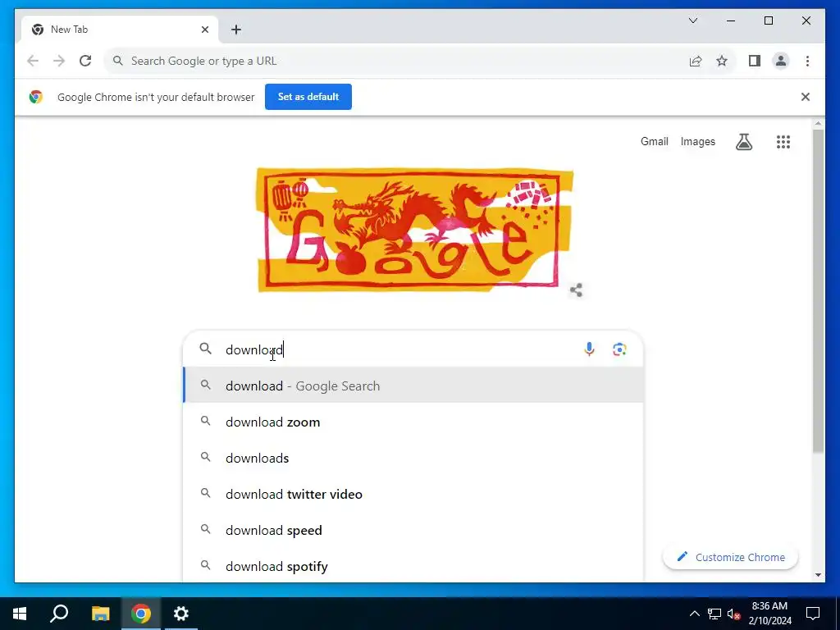This screenshot has width=840, height=630.
Task: Reload the current page
Action: (85, 61)
